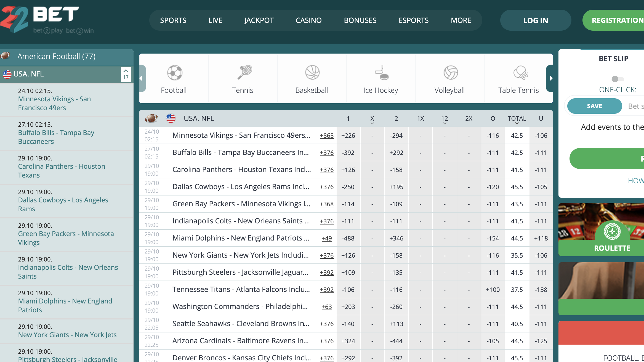
Task: Expand the 12 column dropdown
Action: [x=445, y=123]
